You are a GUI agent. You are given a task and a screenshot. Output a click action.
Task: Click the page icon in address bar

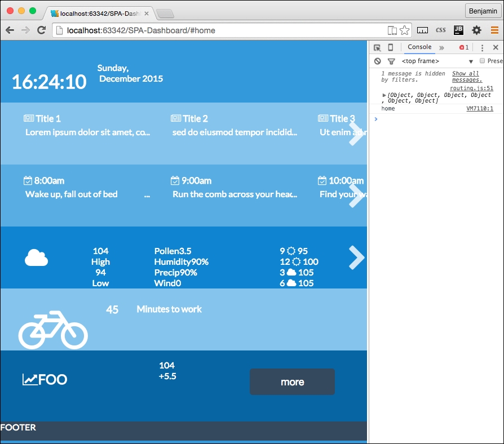(x=59, y=30)
